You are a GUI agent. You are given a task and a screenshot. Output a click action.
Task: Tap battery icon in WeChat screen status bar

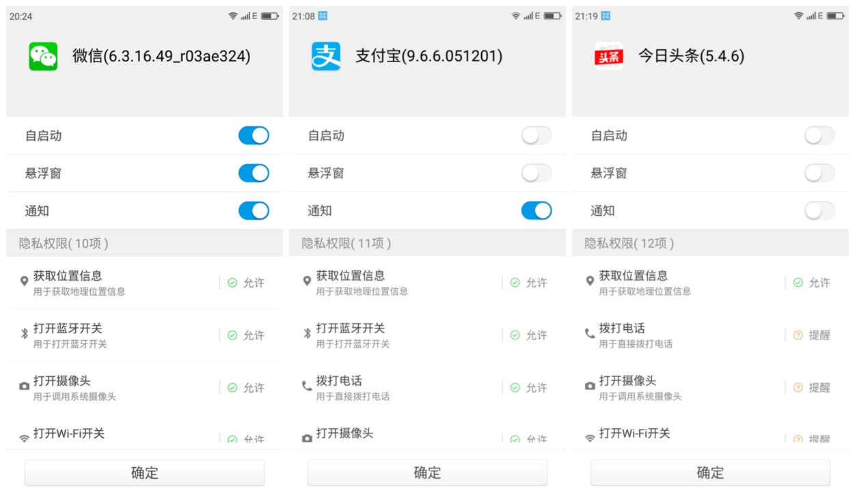pos(270,16)
